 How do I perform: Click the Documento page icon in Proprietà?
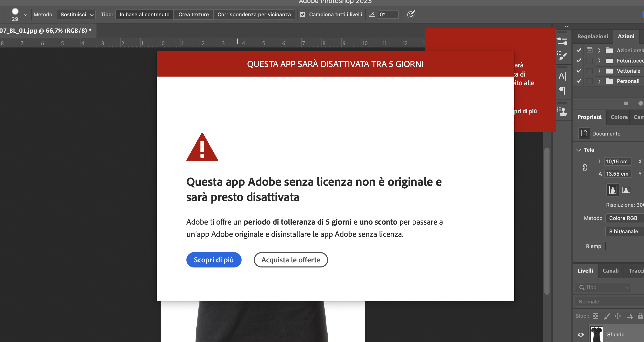coord(584,133)
